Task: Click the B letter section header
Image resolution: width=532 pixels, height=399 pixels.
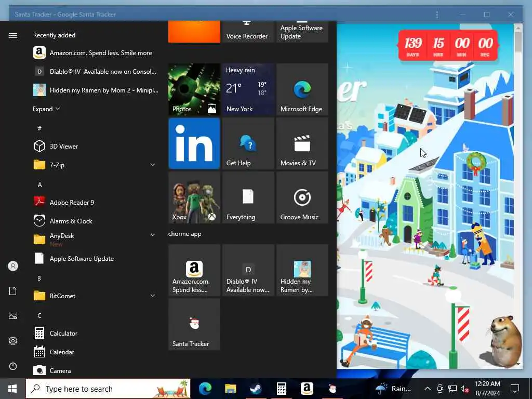Action: tap(39, 278)
